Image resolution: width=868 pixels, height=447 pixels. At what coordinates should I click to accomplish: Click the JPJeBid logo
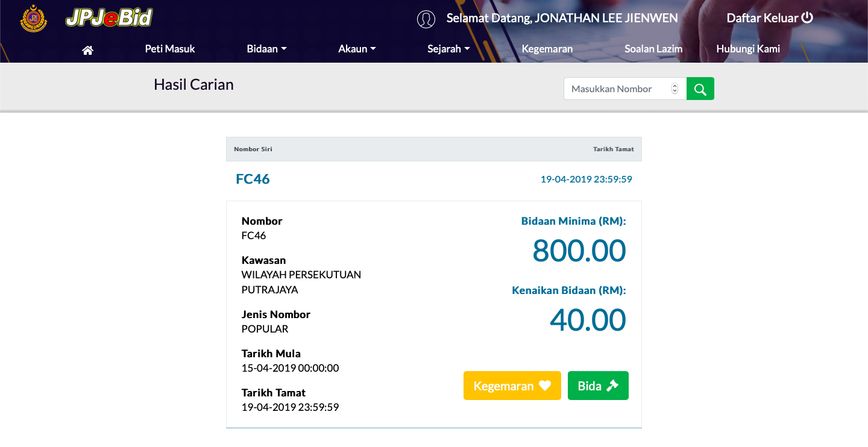[109, 18]
